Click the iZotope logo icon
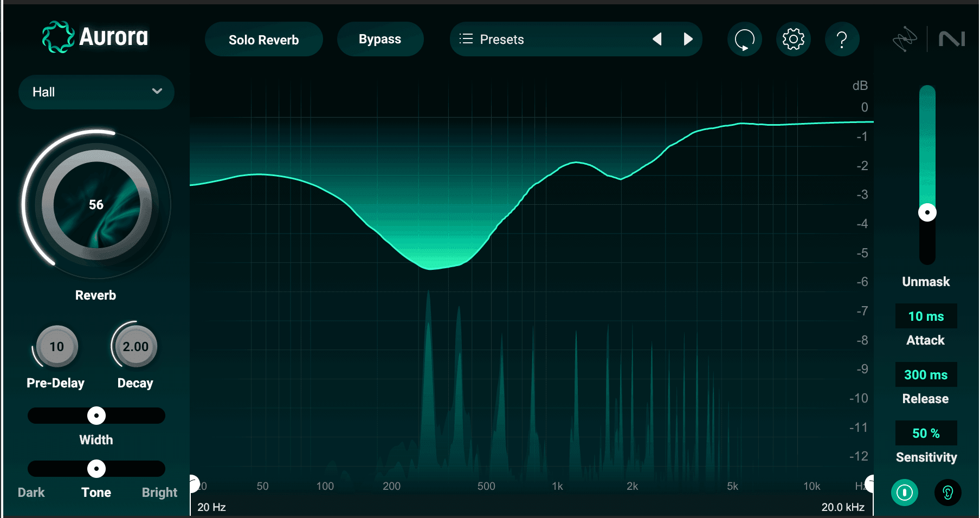The image size is (980, 518). coord(905,39)
